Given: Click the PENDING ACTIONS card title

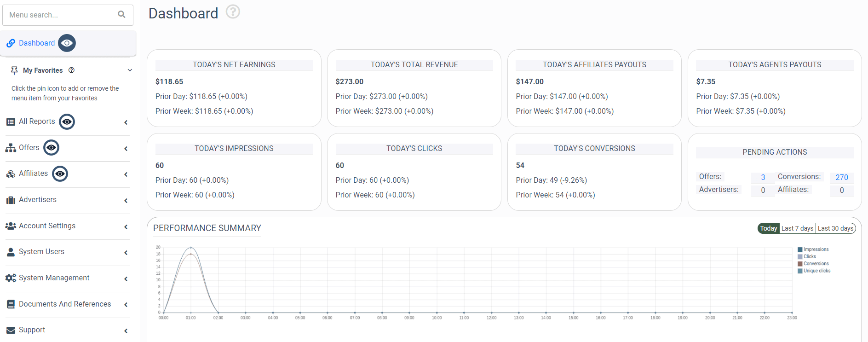Looking at the screenshot, I should 775,152.
